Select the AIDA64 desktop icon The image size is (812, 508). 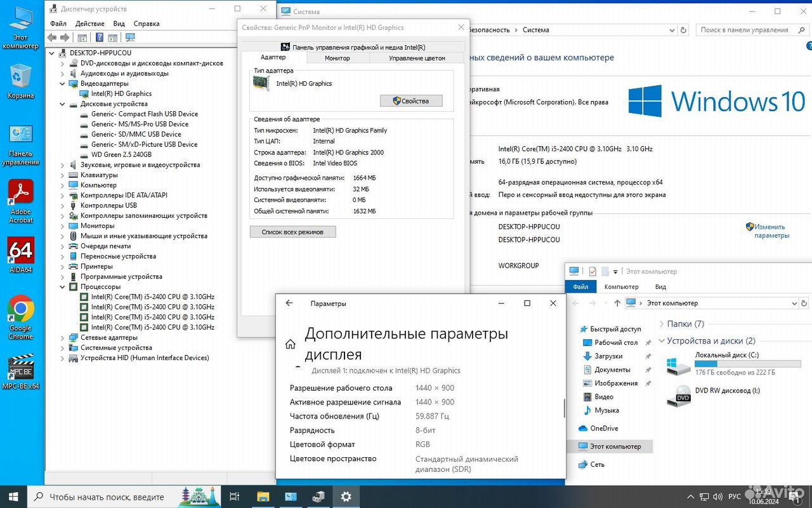click(20, 256)
